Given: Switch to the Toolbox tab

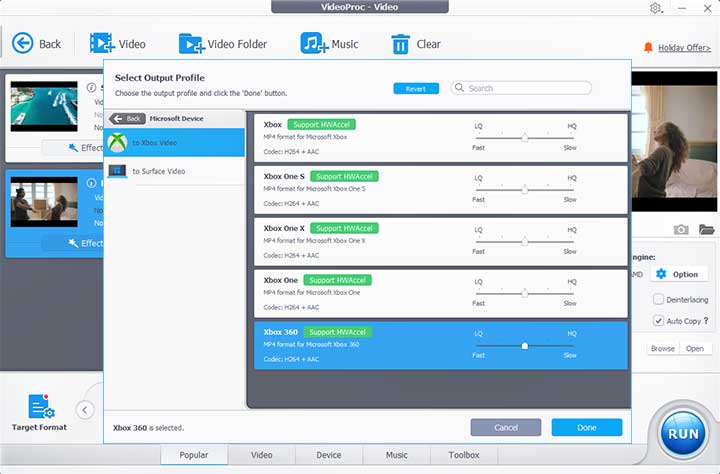Looking at the screenshot, I should point(464,455).
